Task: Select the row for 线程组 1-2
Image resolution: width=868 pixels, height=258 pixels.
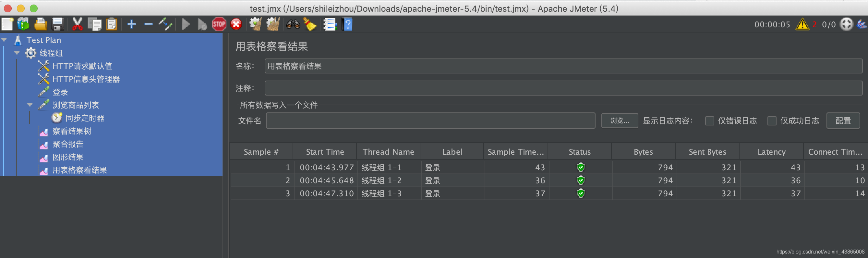Action: click(x=549, y=181)
